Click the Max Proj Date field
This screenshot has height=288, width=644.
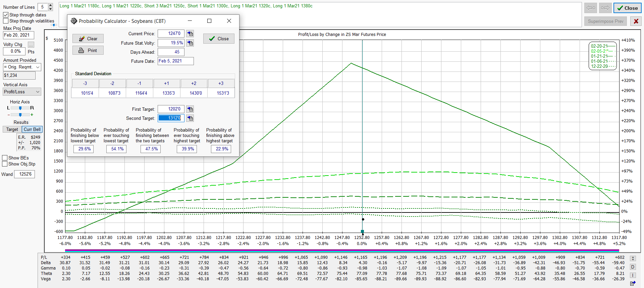[x=18, y=35]
